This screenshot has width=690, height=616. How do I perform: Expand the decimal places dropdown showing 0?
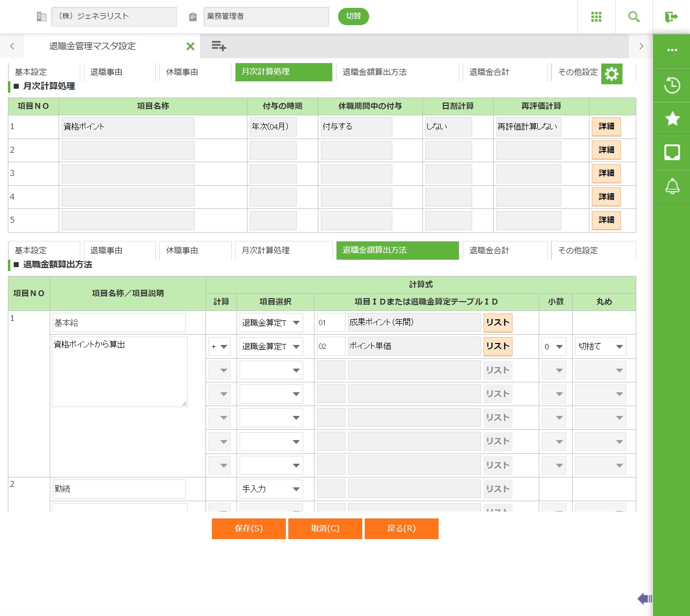point(553,346)
